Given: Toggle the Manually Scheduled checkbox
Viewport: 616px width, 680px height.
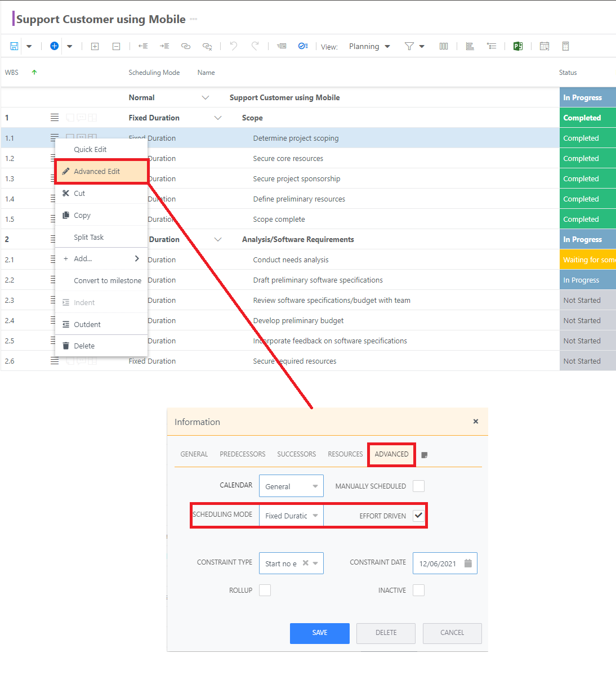Looking at the screenshot, I should [x=418, y=486].
